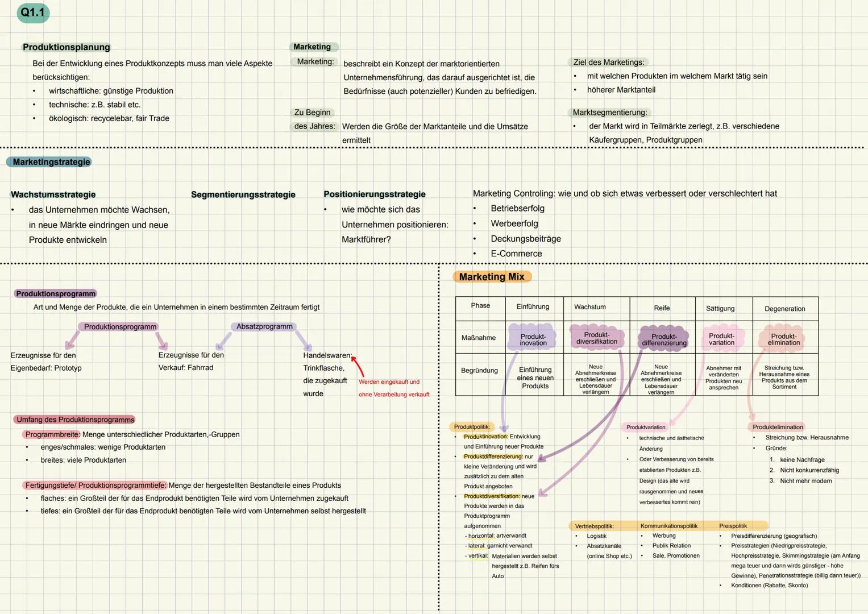Click the orange Marketing Mix title
Viewport: 868px width, 614px height.
492,277
